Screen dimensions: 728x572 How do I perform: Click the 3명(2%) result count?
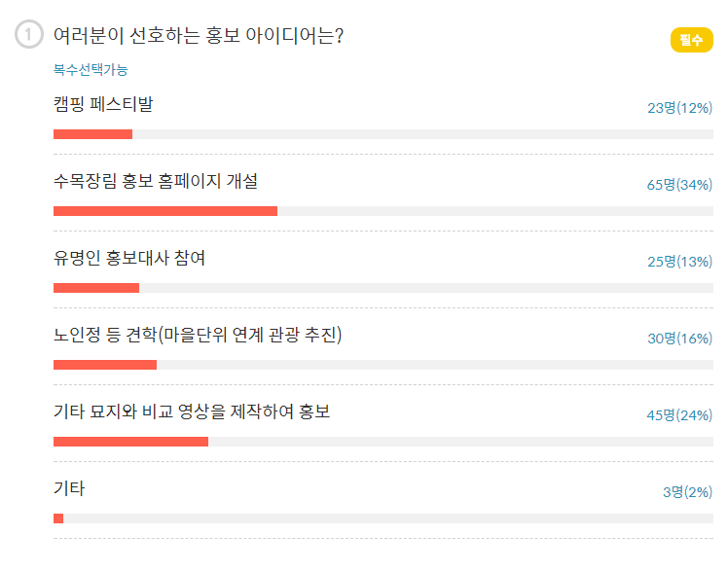[x=687, y=492]
